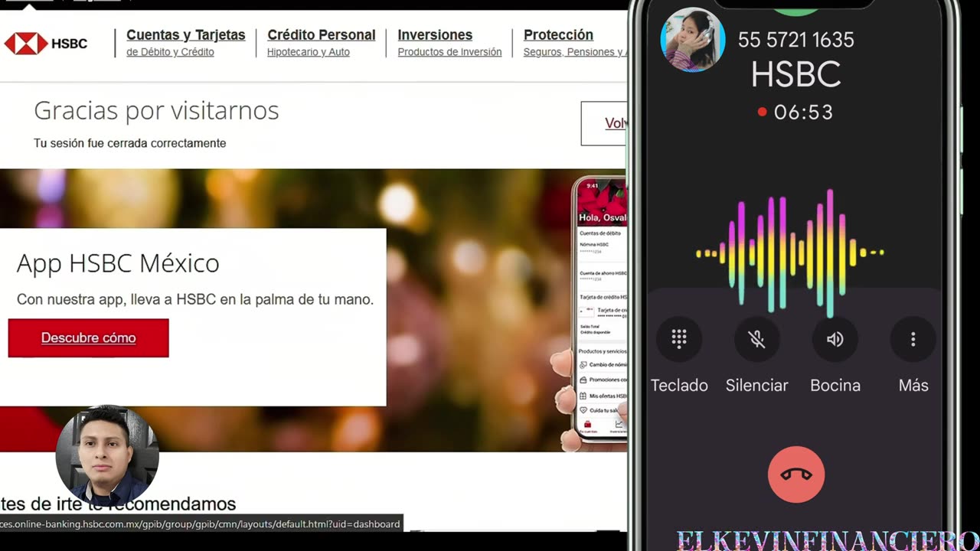The height and width of the screenshot is (551, 980).
Task: Open the Más options icon
Action: [x=913, y=339]
